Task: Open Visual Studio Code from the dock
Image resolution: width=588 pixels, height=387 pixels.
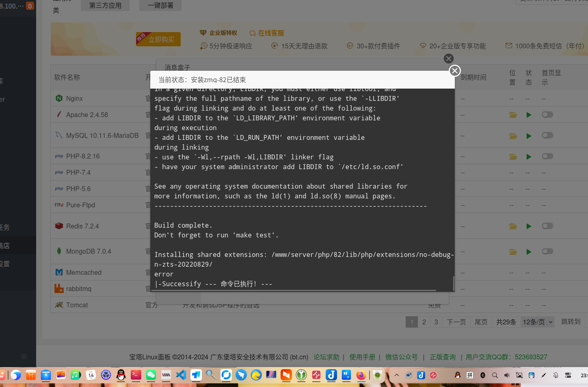Action: (x=181, y=375)
